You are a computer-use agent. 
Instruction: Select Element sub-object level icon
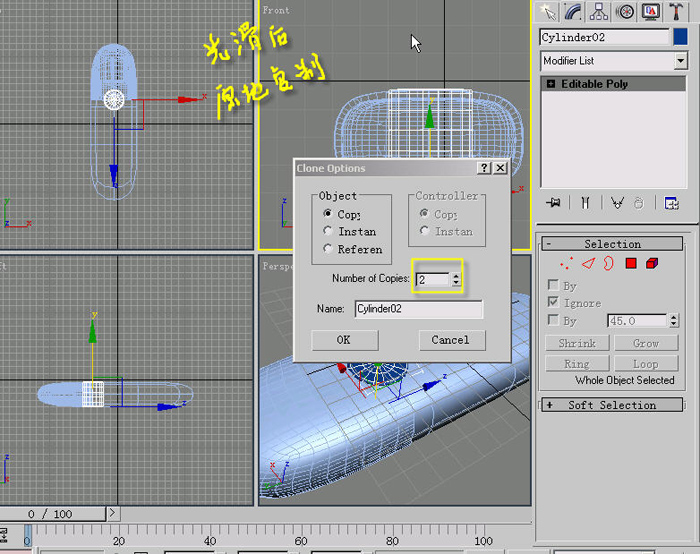click(652, 263)
